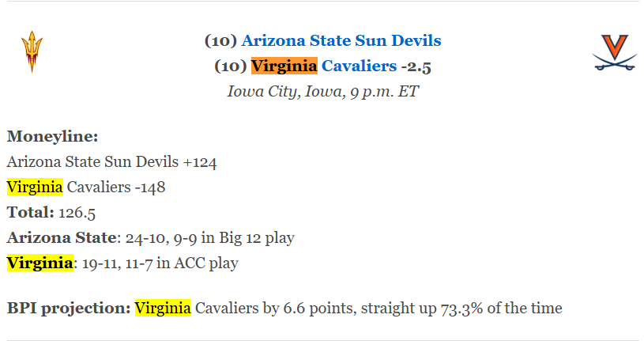Click the Iowa City game location line
Viewport: 644px width, 341px height.
click(x=322, y=91)
